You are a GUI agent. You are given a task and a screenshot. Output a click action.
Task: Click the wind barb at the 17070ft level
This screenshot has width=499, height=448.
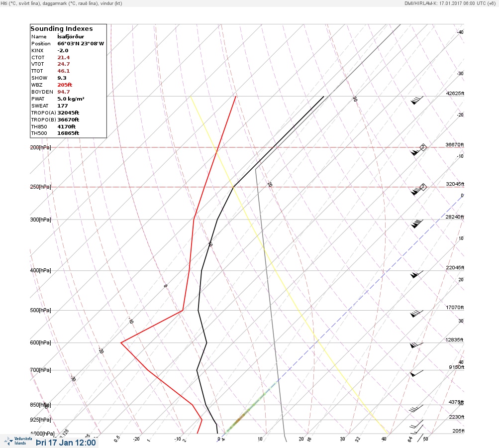tap(416, 314)
